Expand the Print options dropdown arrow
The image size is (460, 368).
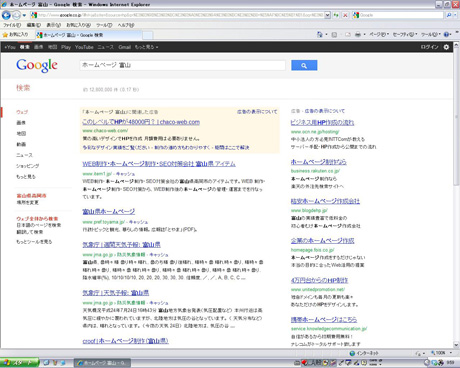[x=364, y=35]
